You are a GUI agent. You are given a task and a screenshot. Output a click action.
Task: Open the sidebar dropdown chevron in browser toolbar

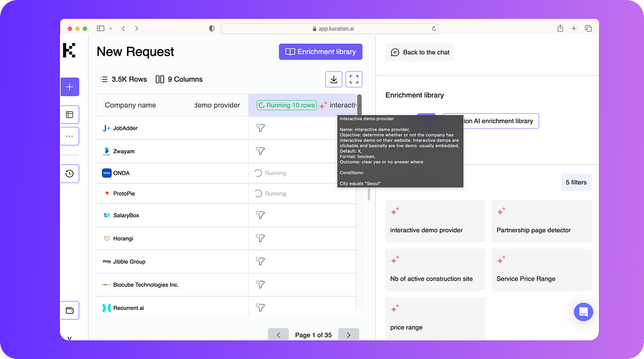110,28
